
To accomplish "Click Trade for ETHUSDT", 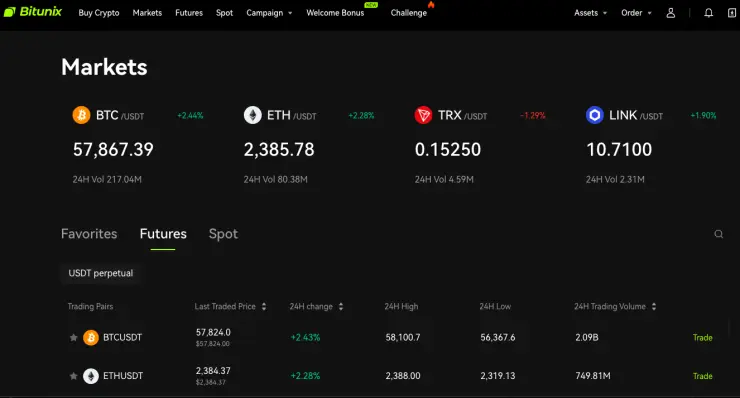I will pos(702,376).
